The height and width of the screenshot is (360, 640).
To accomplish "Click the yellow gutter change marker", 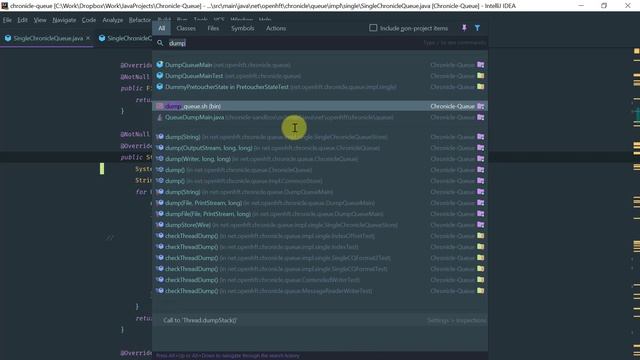I will [x=102, y=169].
